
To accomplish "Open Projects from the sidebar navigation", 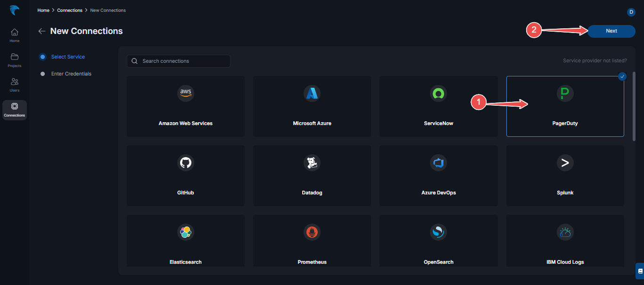I will [14, 60].
